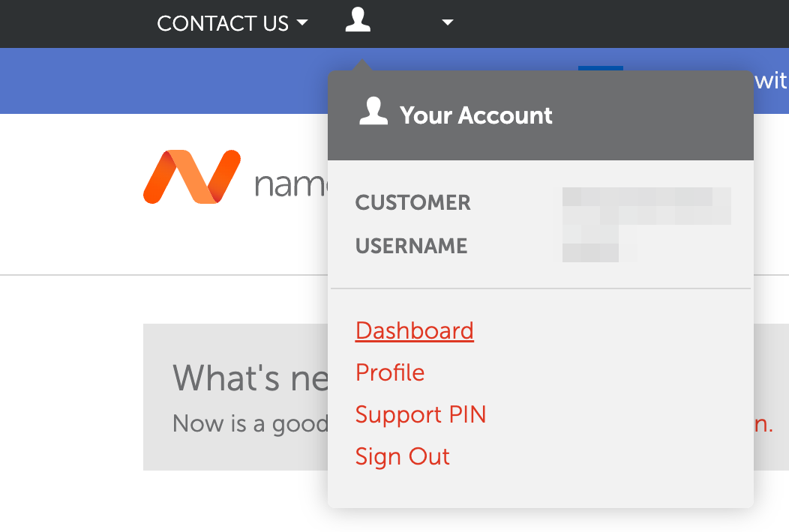Click the Namecheap wordmark text
The image size is (789, 532).
(291, 184)
